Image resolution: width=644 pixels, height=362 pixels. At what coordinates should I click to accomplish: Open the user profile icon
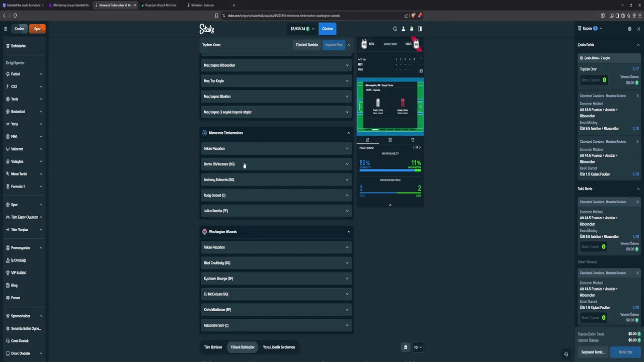click(x=403, y=29)
